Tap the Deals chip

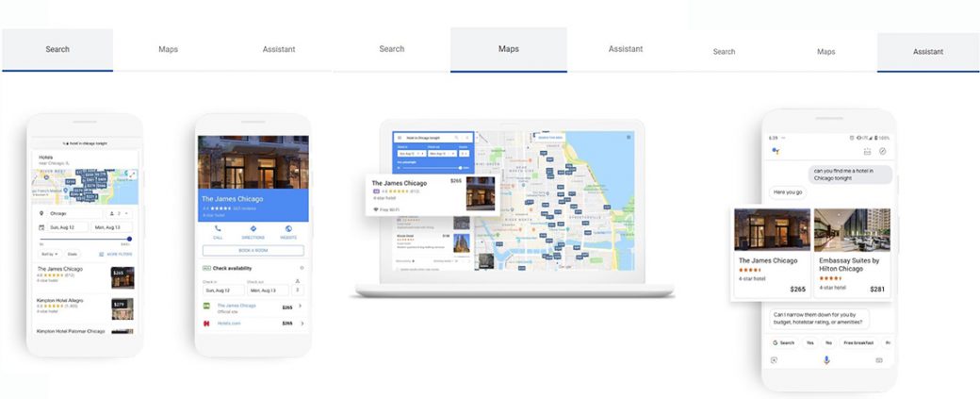point(73,254)
